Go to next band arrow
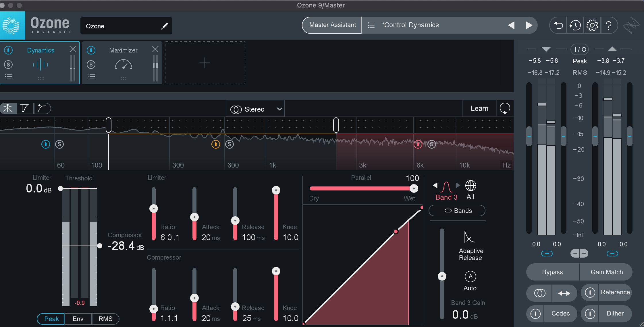Screen dimensions: 644x327 click(458, 185)
